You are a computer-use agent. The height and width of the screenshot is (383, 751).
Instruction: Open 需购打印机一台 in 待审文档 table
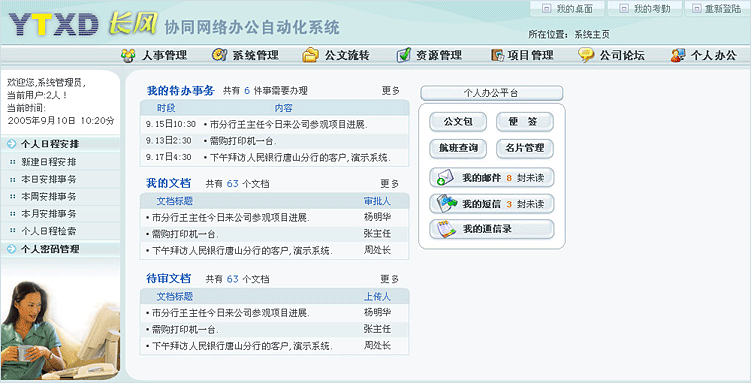184,329
